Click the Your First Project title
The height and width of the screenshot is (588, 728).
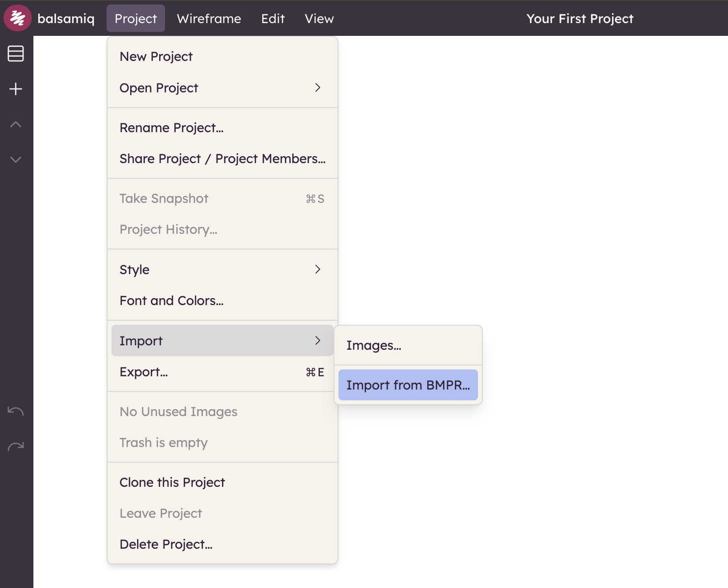[580, 19]
